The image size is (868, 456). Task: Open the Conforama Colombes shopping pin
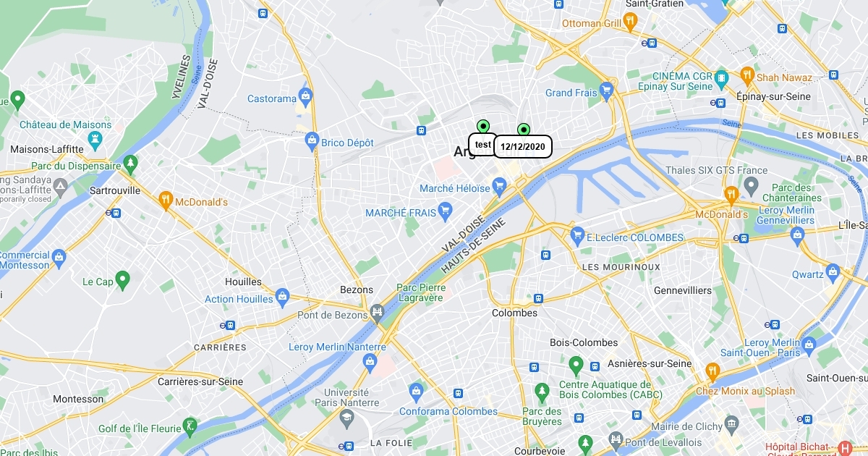415,392
